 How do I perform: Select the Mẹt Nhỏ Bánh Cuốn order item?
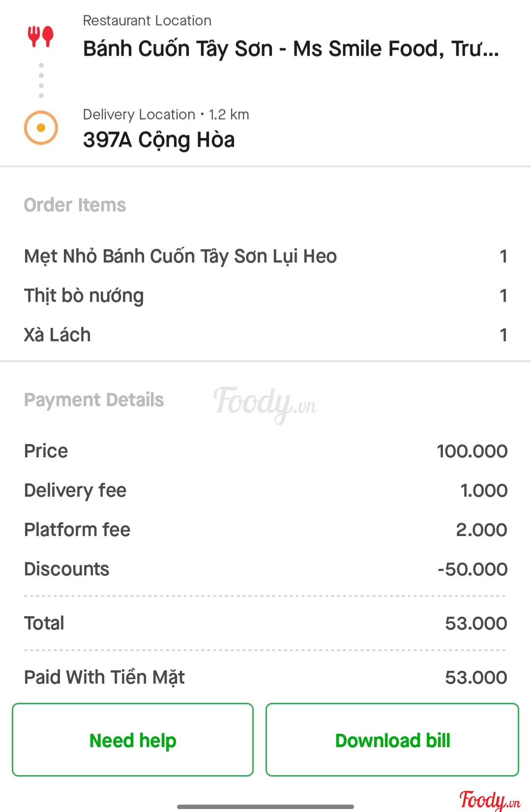[180, 256]
